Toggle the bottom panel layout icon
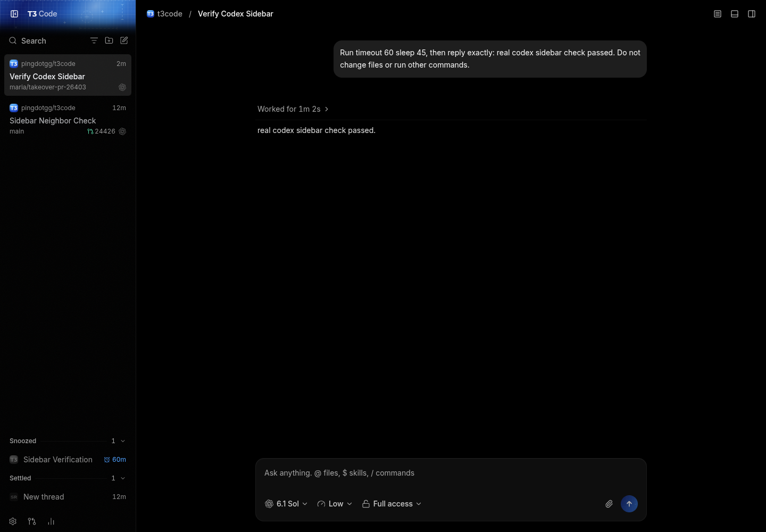 pyautogui.click(x=735, y=14)
